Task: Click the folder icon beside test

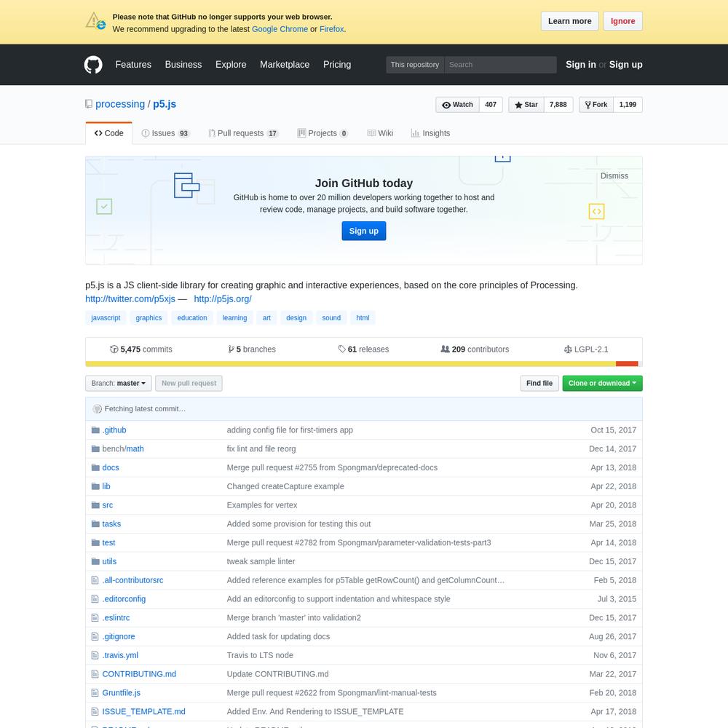Action: (95, 542)
